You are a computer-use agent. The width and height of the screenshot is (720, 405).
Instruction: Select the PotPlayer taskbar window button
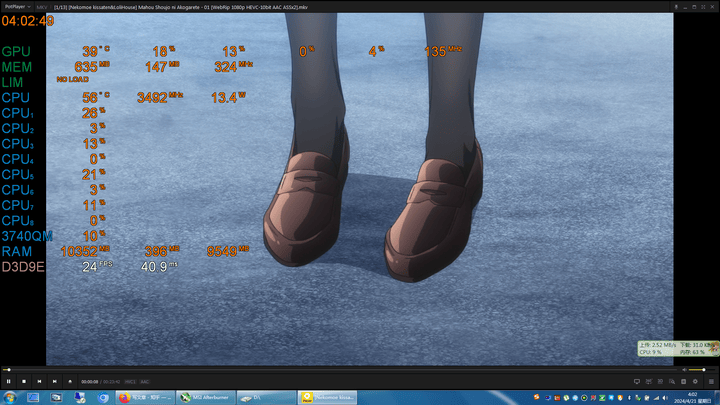(327, 398)
